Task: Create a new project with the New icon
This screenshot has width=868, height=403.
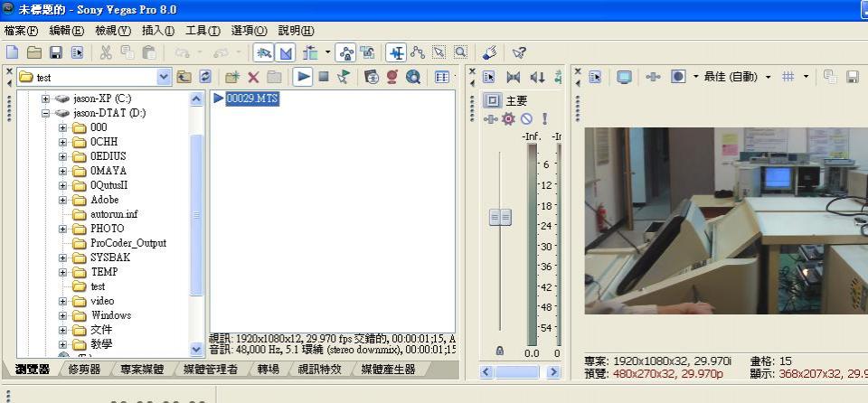Action: click(12, 52)
